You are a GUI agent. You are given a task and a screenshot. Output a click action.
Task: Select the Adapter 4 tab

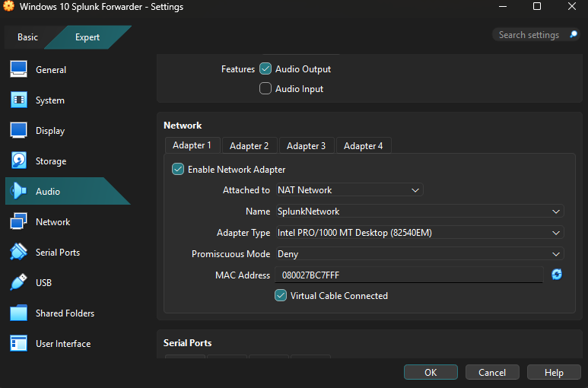tap(364, 146)
